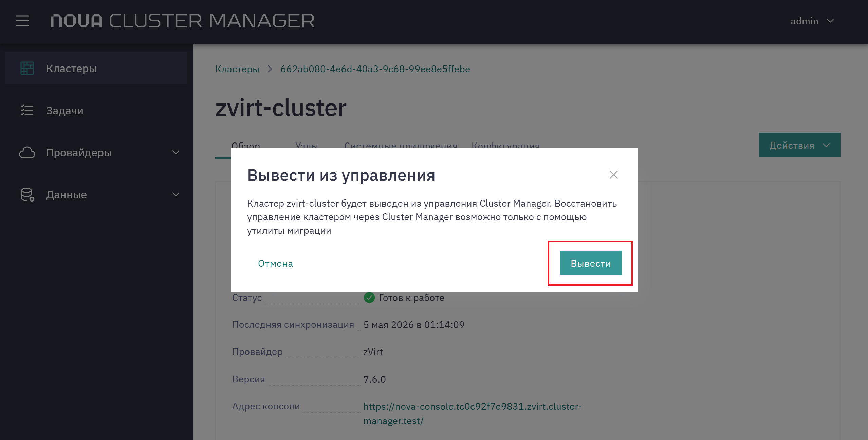The width and height of the screenshot is (868, 440).
Task: Click the Кластеры grid icon
Action: click(x=27, y=68)
